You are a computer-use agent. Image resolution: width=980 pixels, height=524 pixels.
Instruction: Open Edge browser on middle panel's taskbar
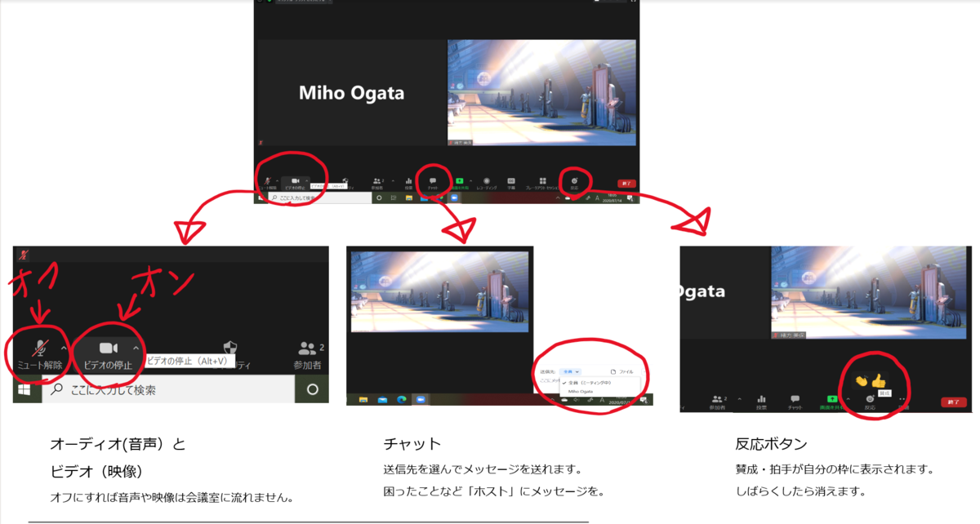tap(402, 400)
